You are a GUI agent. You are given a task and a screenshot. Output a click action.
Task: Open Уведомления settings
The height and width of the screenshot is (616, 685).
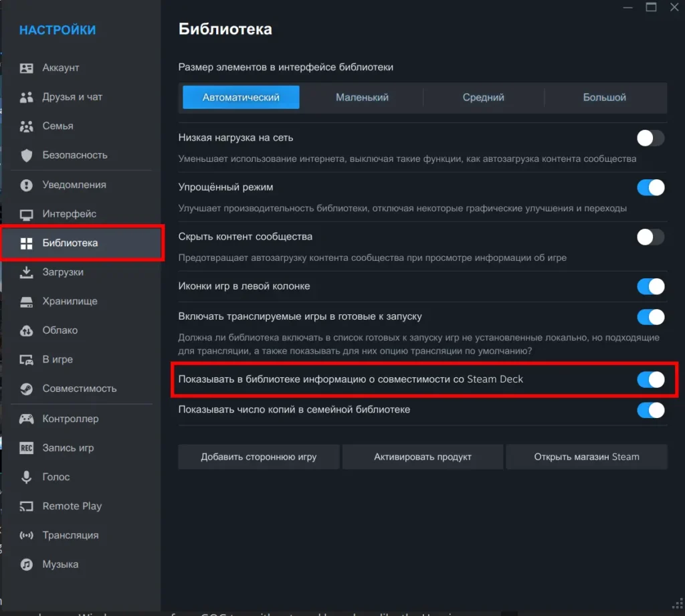pyautogui.click(x=81, y=185)
